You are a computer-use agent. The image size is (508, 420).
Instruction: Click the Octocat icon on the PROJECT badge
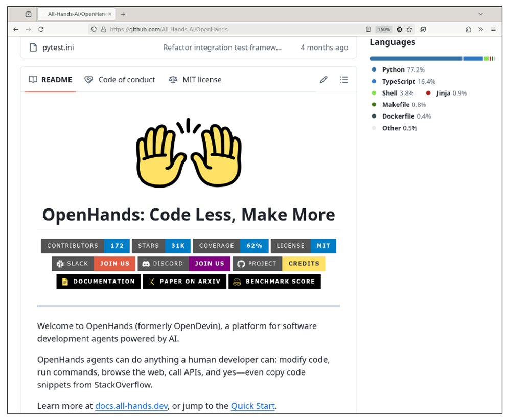click(x=241, y=263)
